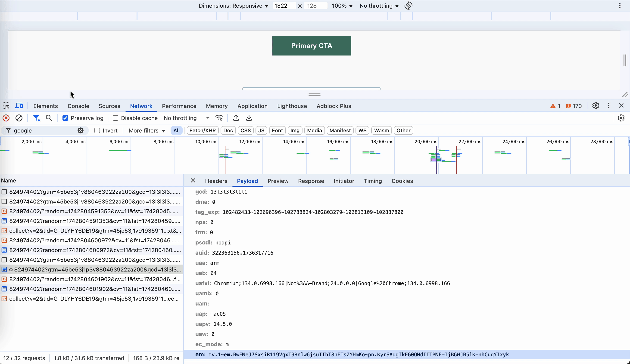Image resolution: width=630 pixels, height=364 pixels.
Task: Open DevTools customize three-dot menu
Action: 609,106
